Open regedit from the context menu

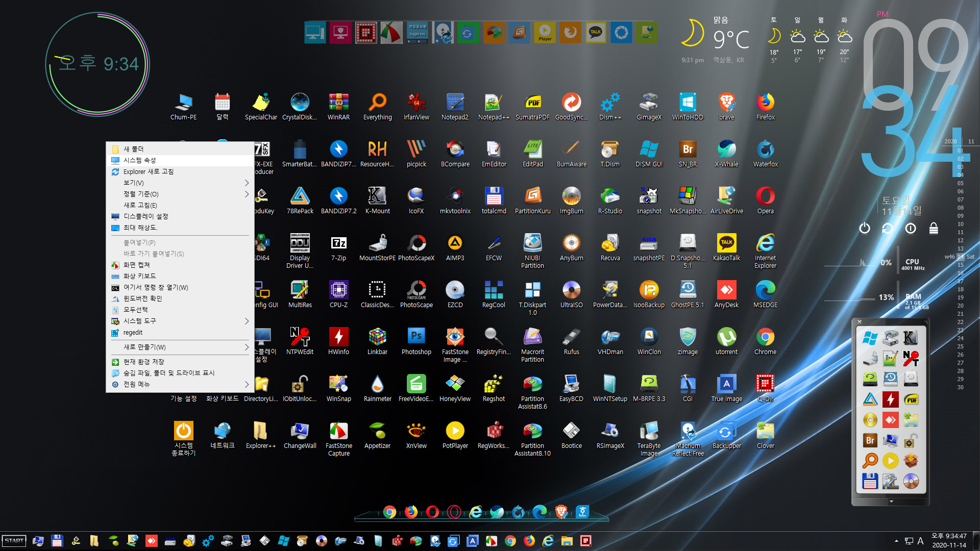(180, 332)
